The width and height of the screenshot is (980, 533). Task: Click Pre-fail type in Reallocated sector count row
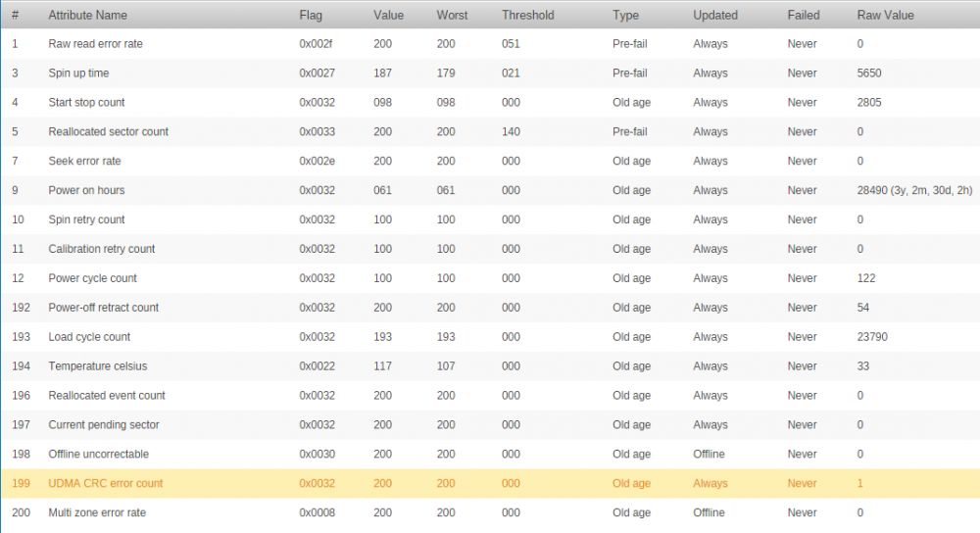(629, 132)
